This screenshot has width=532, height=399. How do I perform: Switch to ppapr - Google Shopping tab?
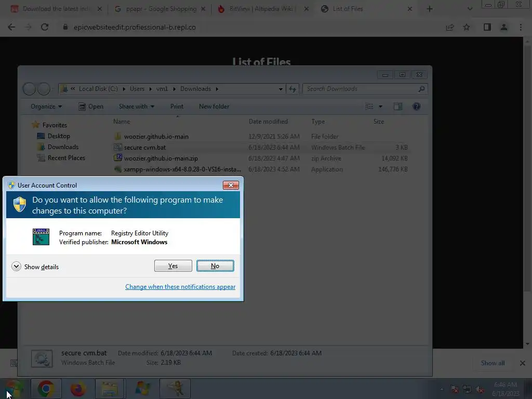click(161, 9)
